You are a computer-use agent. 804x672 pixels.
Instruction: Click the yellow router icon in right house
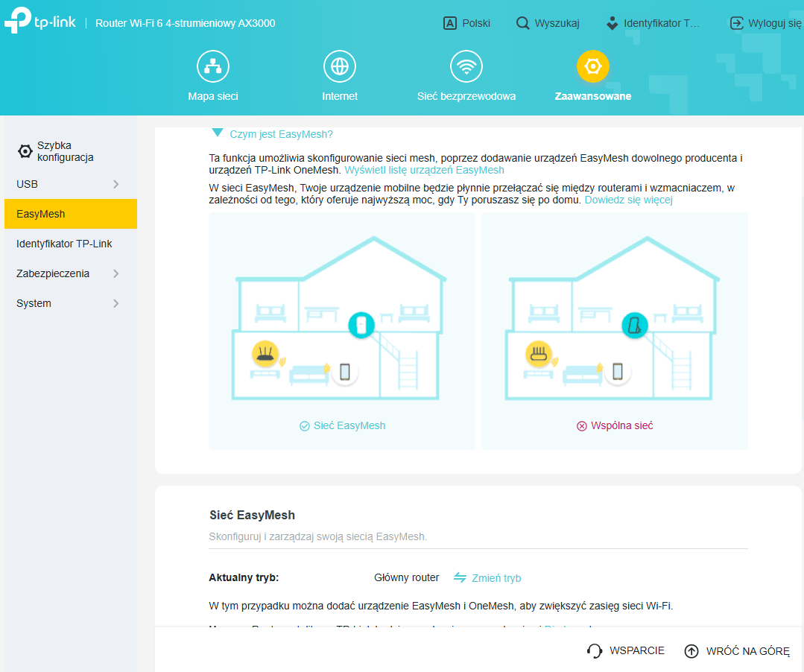539,354
